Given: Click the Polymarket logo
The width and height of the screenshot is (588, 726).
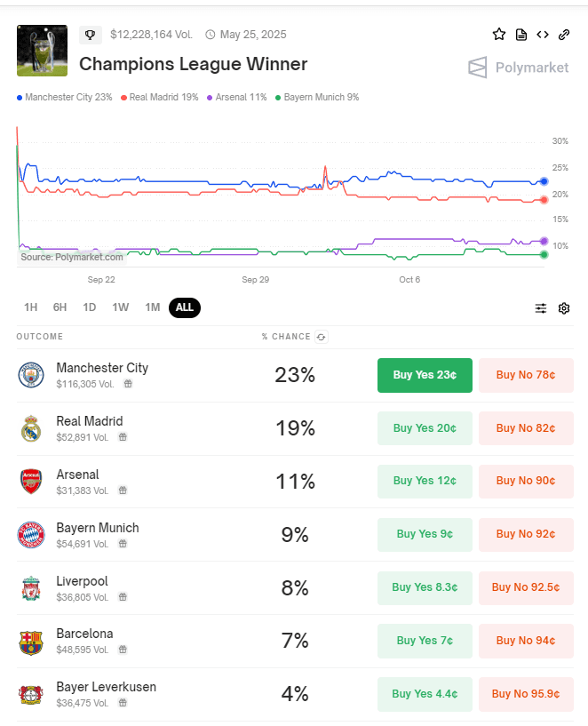Looking at the screenshot, I should (x=519, y=68).
